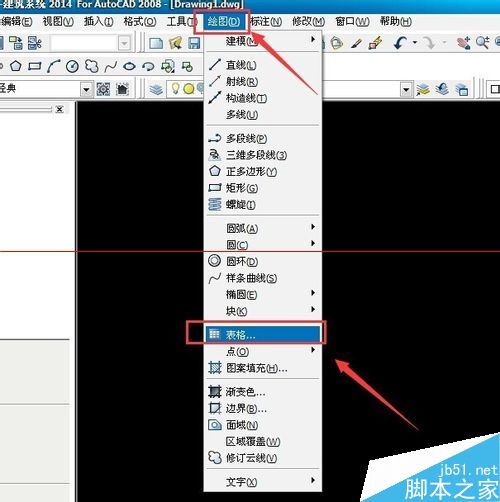The width and height of the screenshot is (500, 502).
Task: Select 三维多段线(3) command
Action: [263, 155]
